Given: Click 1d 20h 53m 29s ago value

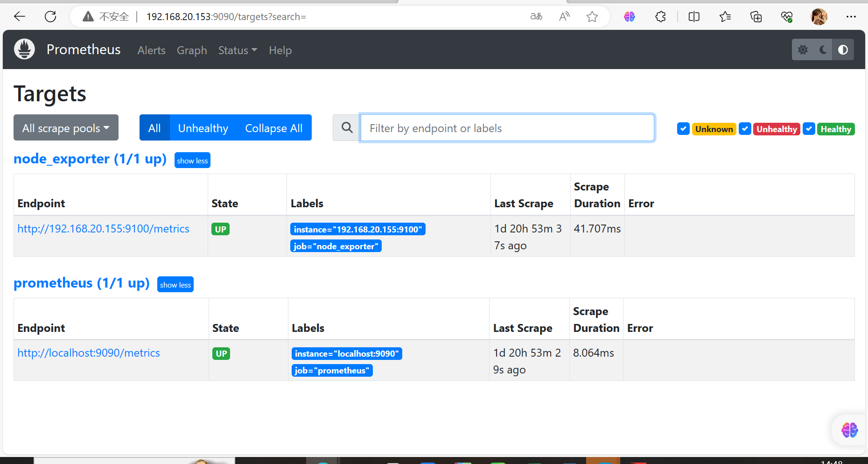Looking at the screenshot, I should click(527, 361).
